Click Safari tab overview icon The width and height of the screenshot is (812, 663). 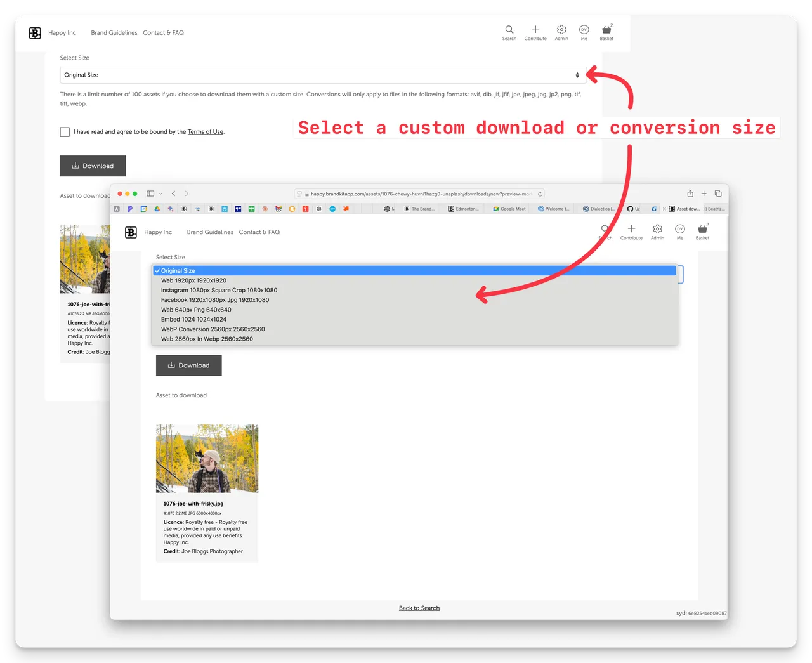tap(718, 194)
